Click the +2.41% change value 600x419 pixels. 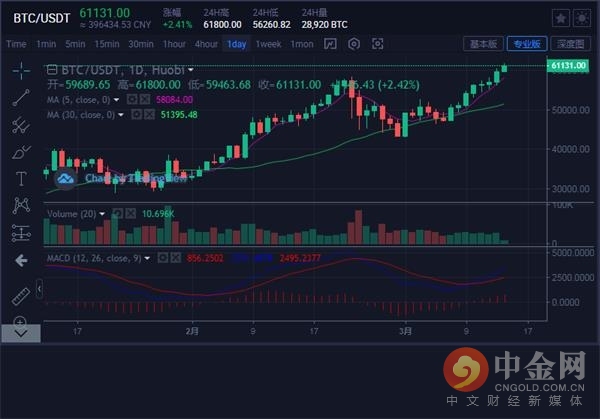click(177, 25)
